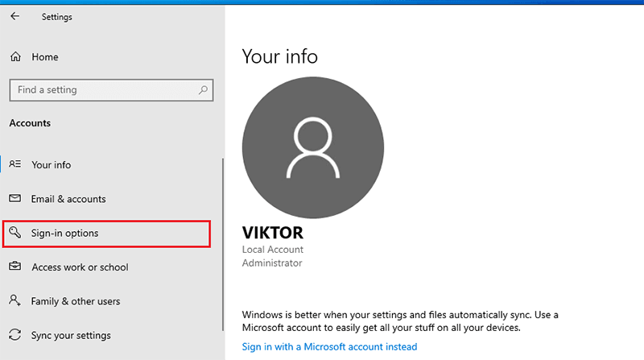Click the Local Account label

click(x=273, y=250)
